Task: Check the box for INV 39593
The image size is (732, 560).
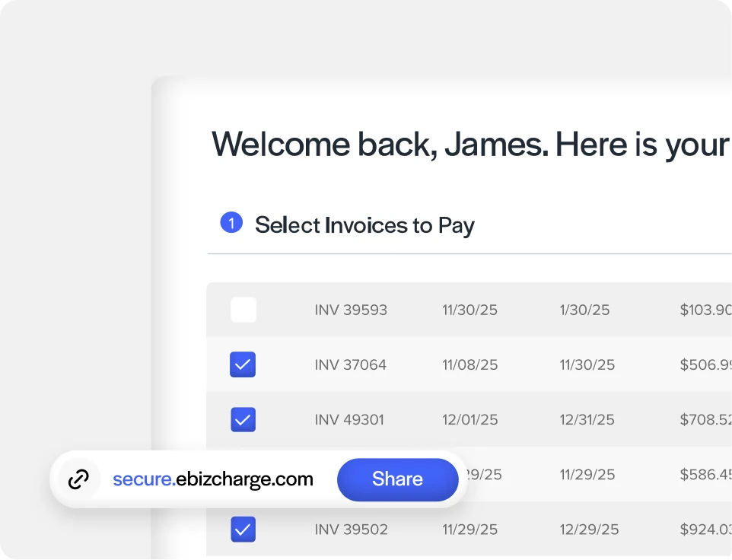Action: [x=243, y=310]
